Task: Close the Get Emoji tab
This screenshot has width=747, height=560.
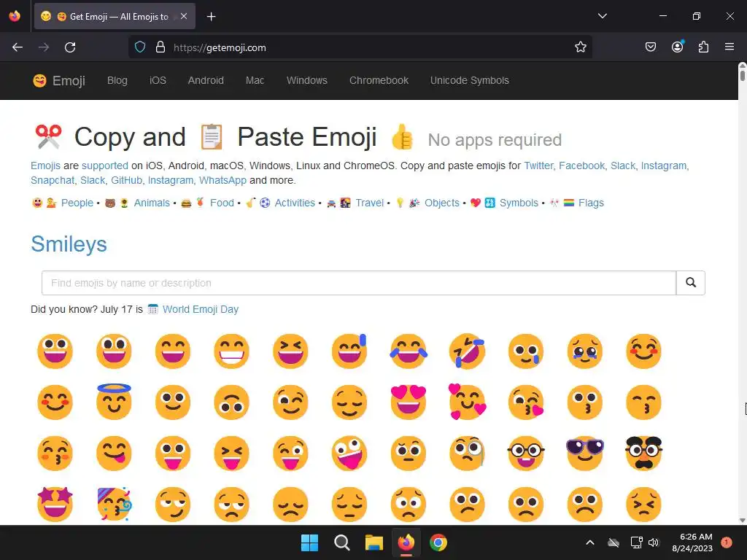Action: tap(184, 16)
